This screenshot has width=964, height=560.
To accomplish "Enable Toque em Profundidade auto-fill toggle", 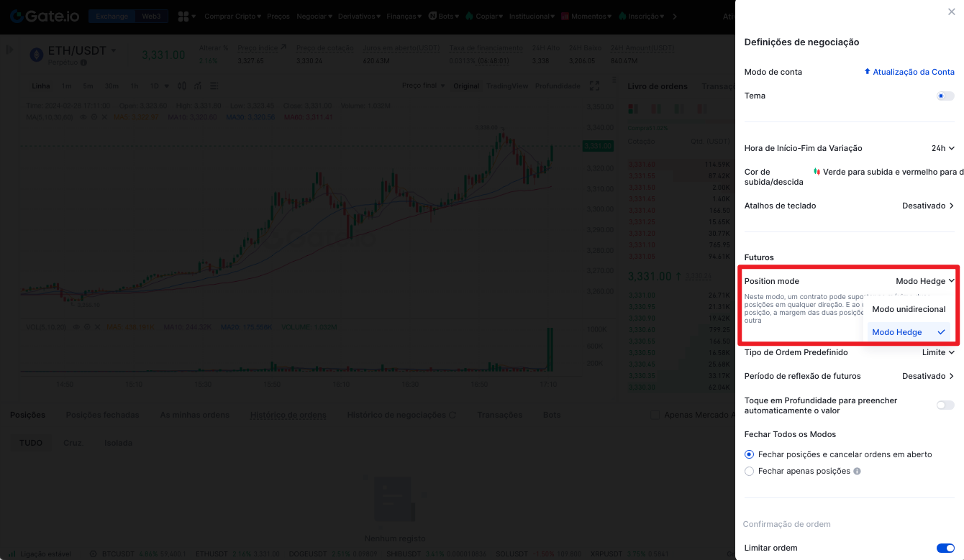I will pos(945,405).
